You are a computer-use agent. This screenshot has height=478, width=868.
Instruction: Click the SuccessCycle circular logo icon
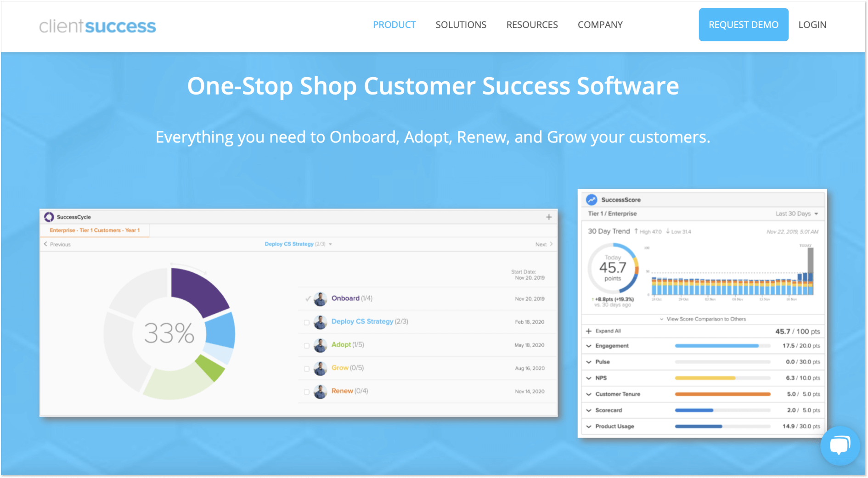point(49,217)
